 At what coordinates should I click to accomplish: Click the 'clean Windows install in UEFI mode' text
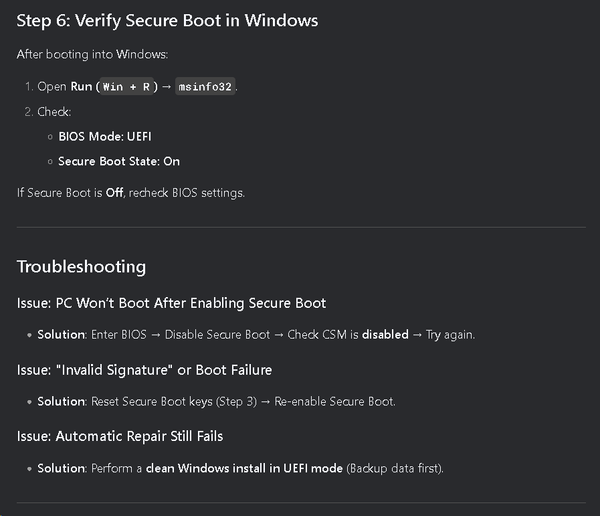pyautogui.click(x=244, y=468)
